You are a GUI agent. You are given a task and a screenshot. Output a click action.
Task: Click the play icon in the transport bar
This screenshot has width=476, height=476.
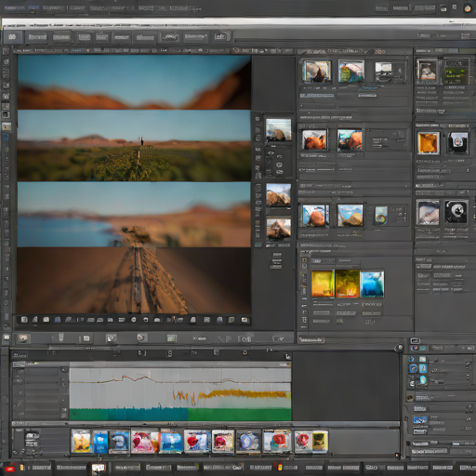click(141, 337)
